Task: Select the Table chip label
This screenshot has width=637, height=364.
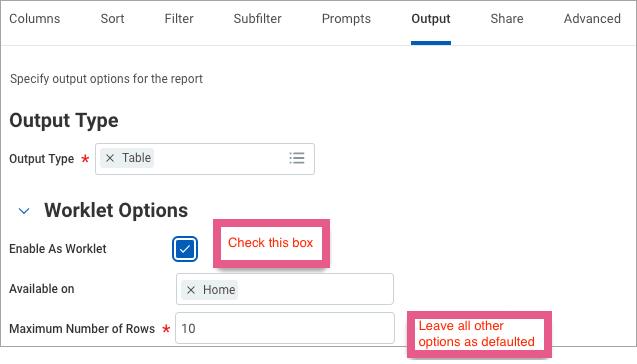Action: point(136,158)
